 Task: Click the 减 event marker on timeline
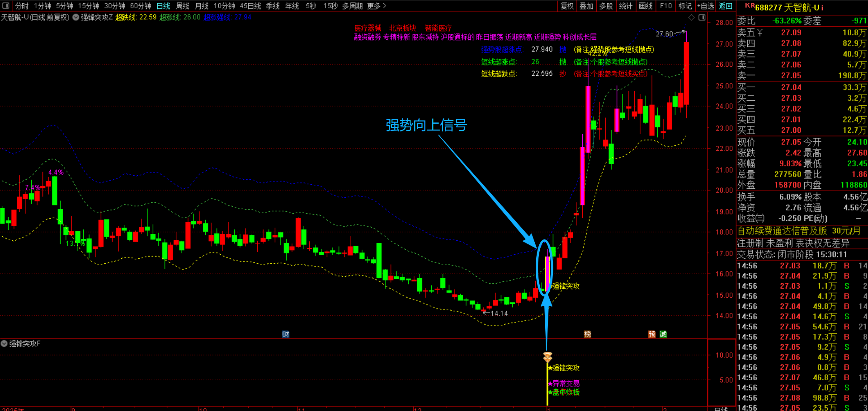pyautogui.click(x=663, y=334)
